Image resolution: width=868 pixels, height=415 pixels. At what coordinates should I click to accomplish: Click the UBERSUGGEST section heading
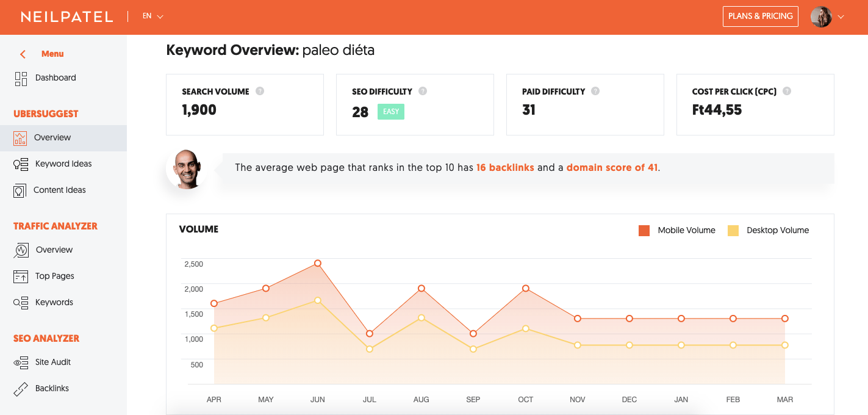(46, 114)
